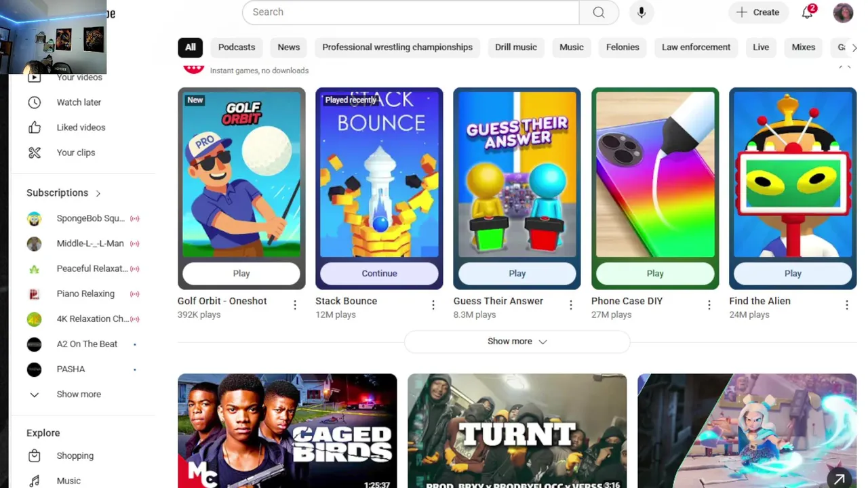Screen dimensions: 868x488
Task: Expand subscriptions list with Show more
Action: coord(79,394)
